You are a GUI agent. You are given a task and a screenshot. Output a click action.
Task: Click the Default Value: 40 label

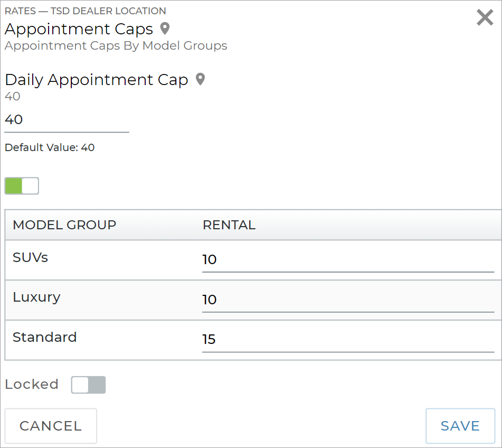(x=49, y=147)
